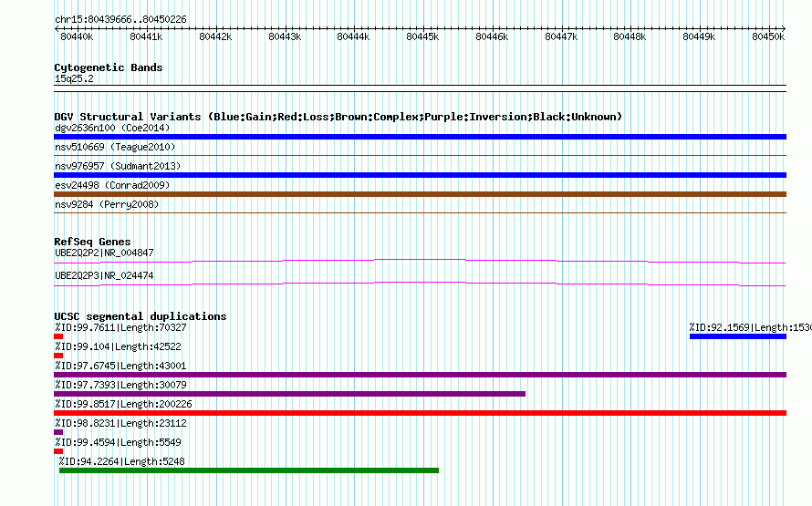Select the green %ID:94.2264|Length:5248 bar
Image resolution: width=812 pixels, height=506 pixels.
[249, 470]
